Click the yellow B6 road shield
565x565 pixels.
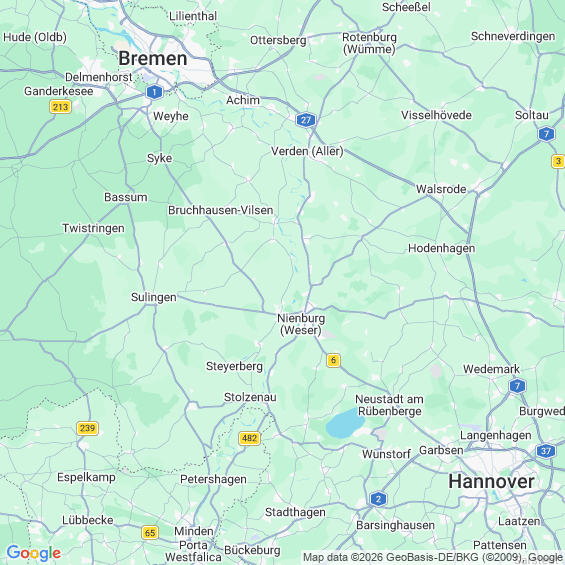333,360
